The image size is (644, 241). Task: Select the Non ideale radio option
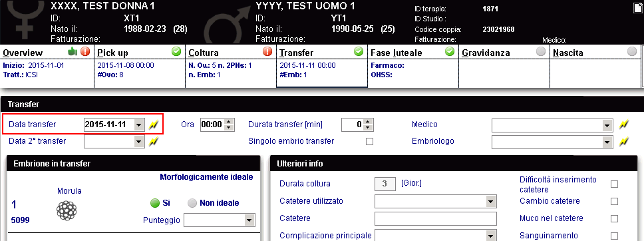(x=192, y=203)
